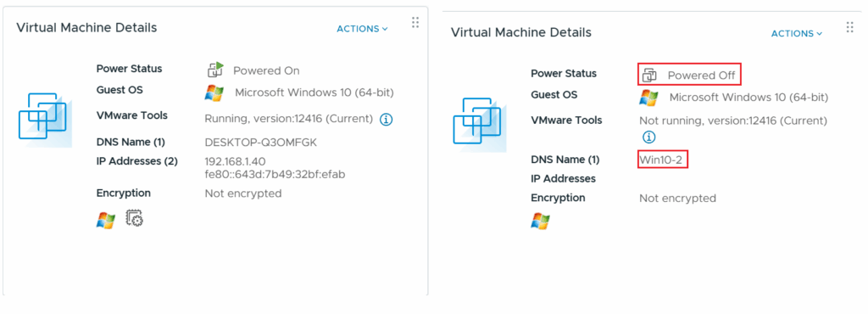The image size is (868, 314).
Task: Click the info icon under Not running tools
Action: [x=648, y=137]
